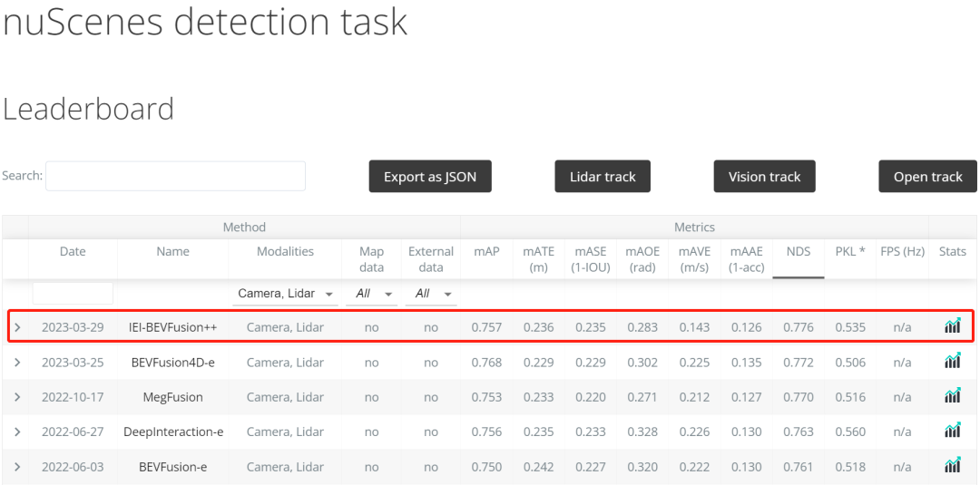Switch to the Vision track

click(x=764, y=177)
